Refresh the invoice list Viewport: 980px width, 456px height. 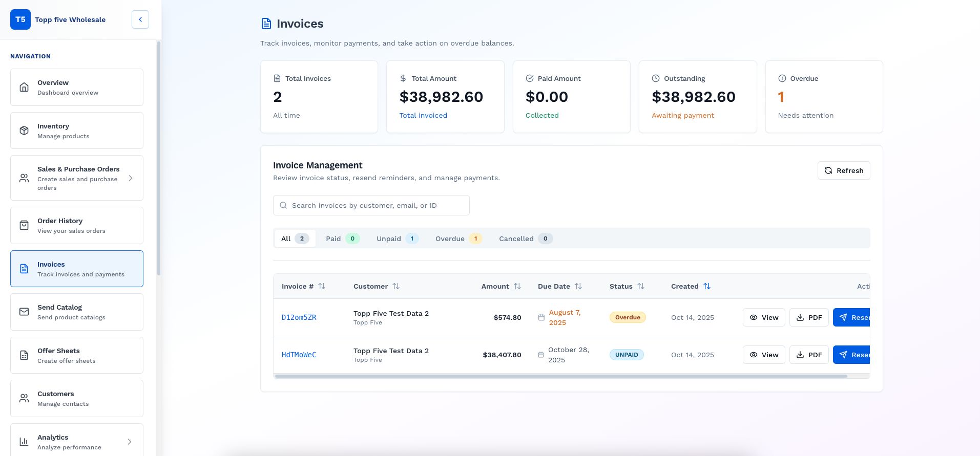point(843,170)
